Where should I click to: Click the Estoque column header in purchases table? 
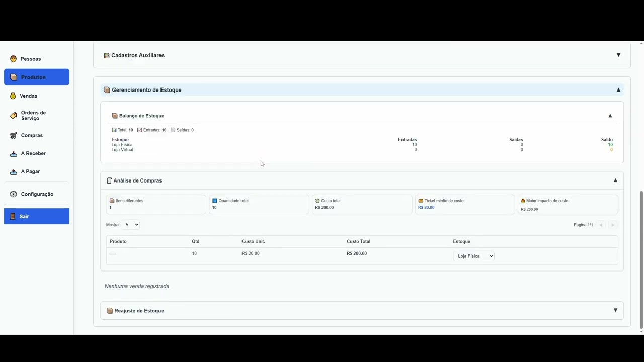pyautogui.click(x=462, y=241)
